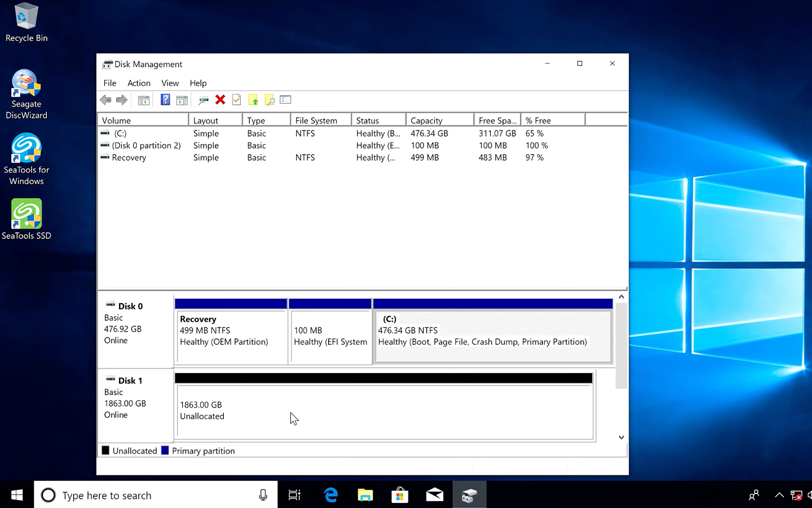Show hidden icons tray chevron
This screenshot has height=508, width=812.
pos(779,495)
